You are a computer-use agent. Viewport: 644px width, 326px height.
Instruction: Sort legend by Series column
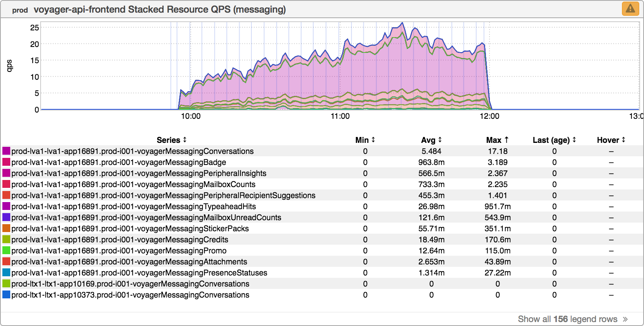coord(171,140)
